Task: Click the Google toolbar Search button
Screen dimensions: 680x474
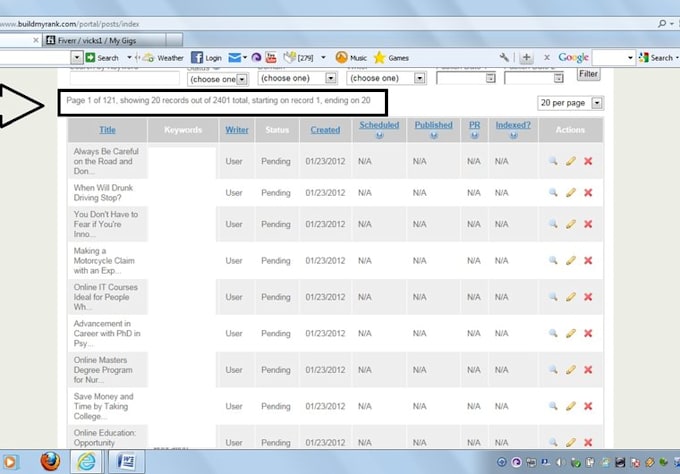Action: [x=656, y=58]
